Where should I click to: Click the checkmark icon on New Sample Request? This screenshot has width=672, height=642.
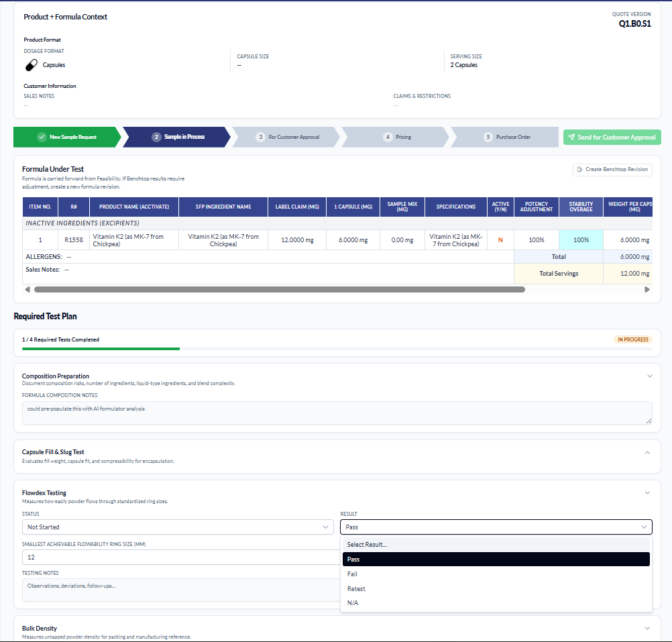point(42,137)
